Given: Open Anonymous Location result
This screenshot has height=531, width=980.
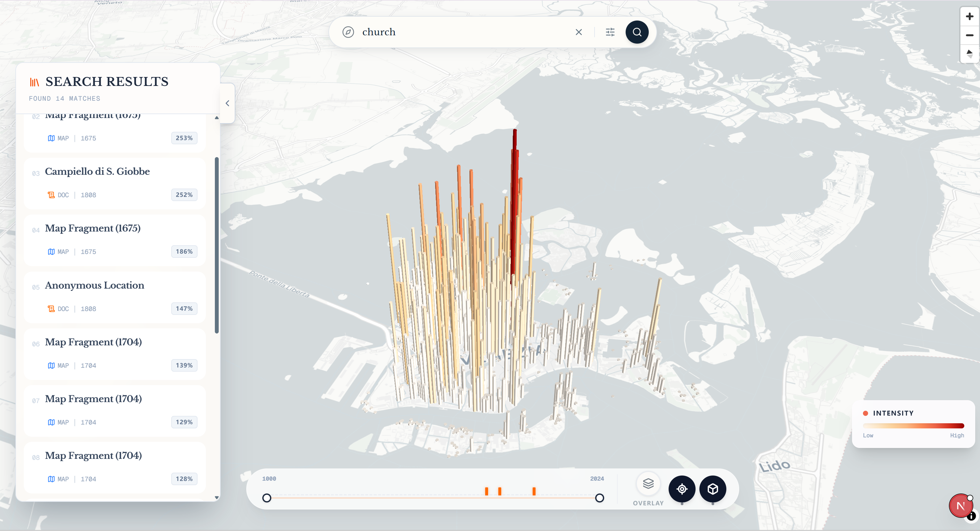Looking at the screenshot, I should 94,285.
